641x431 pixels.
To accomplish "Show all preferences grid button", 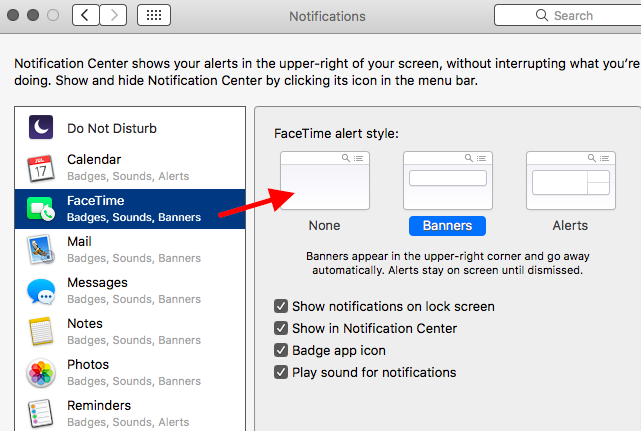I will click(x=154, y=16).
